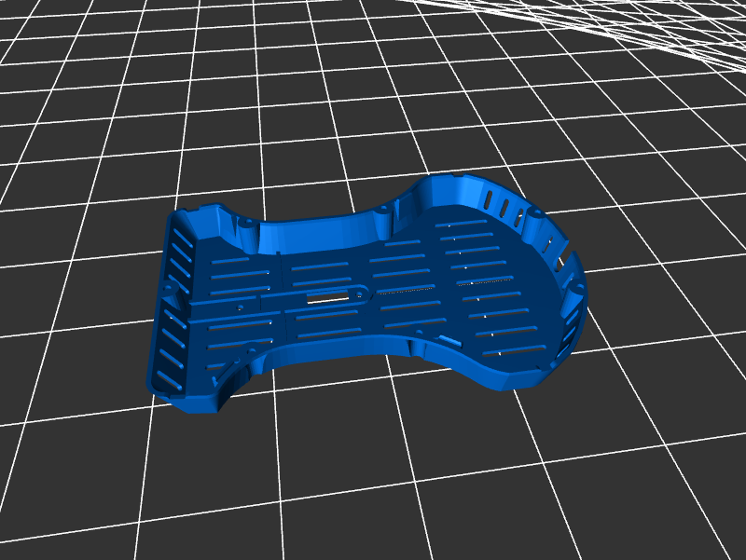Click the small round hole beside the center cutout
The height and width of the screenshot is (560, 746).
point(358,291)
